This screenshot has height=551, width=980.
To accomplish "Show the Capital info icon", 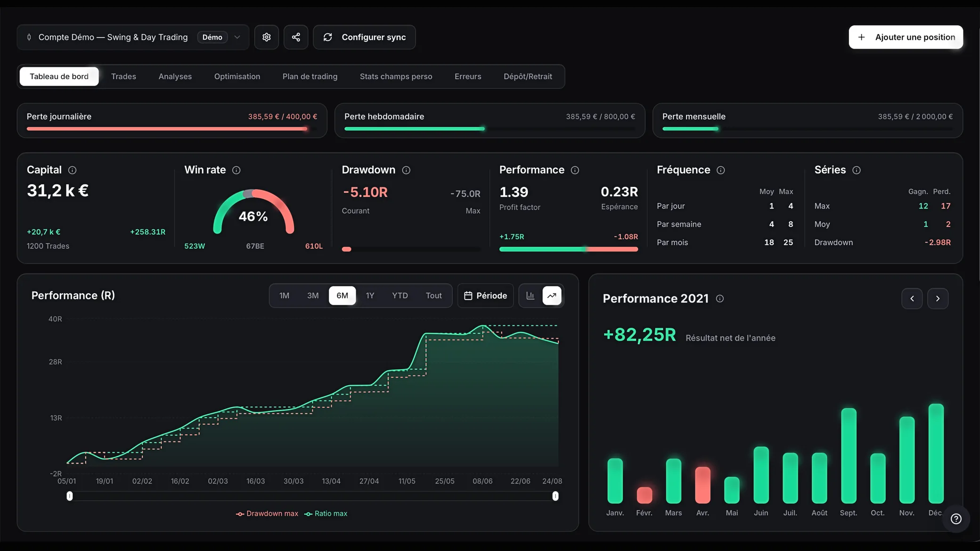I will 72,170.
